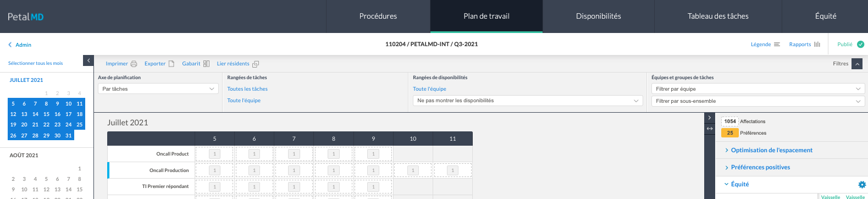Screen dimensions: 868x199
Task: Open the Par tâches dropdown
Action: pyautogui.click(x=158, y=89)
